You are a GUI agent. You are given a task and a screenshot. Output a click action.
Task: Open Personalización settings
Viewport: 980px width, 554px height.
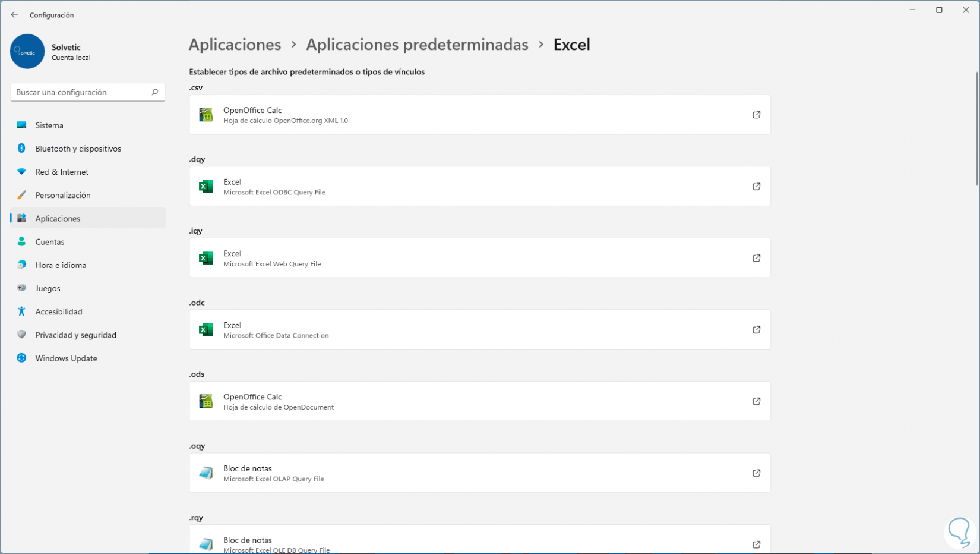coord(63,195)
